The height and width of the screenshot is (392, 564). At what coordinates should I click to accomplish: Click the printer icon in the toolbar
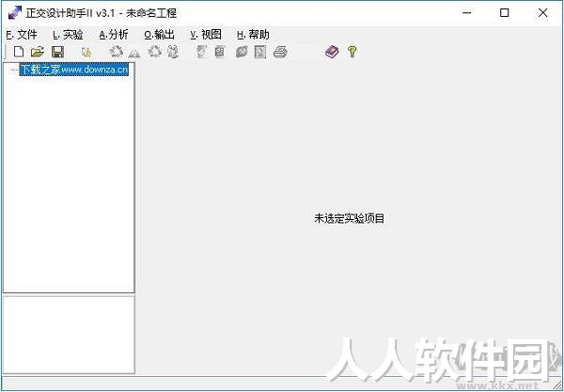(x=280, y=53)
